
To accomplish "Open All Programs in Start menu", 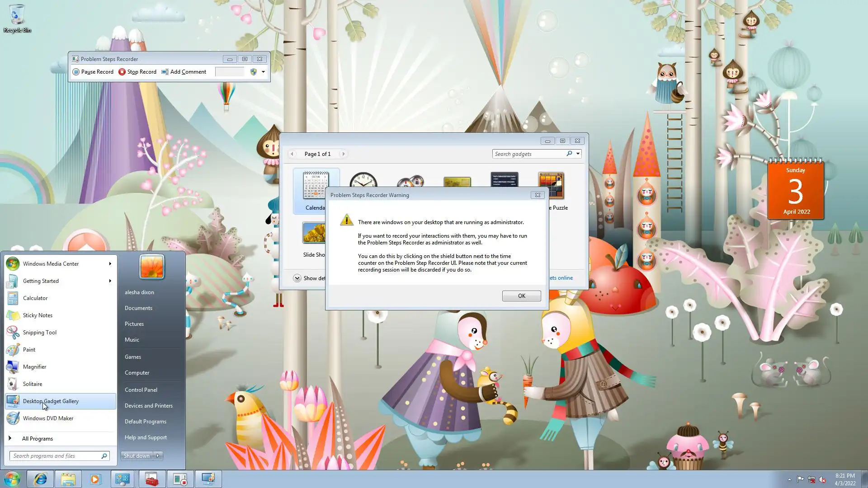I will tap(38, 439).
